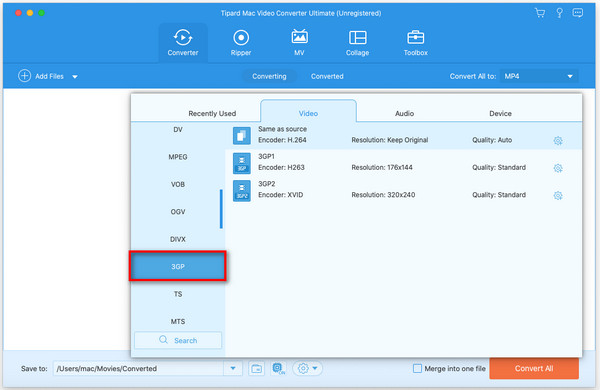Click Resolution: 320x240 text

tap(383, 195)
